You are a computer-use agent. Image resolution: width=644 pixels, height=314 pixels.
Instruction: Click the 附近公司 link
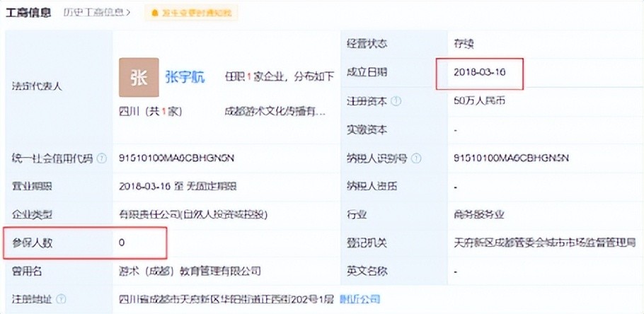tap(360, 299)
